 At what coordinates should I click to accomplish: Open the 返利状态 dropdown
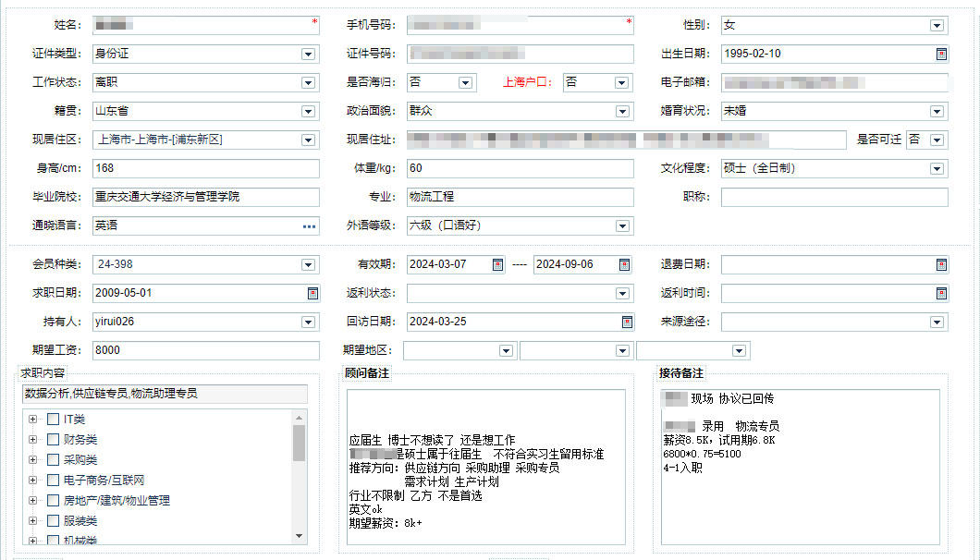tap(622, 294)
